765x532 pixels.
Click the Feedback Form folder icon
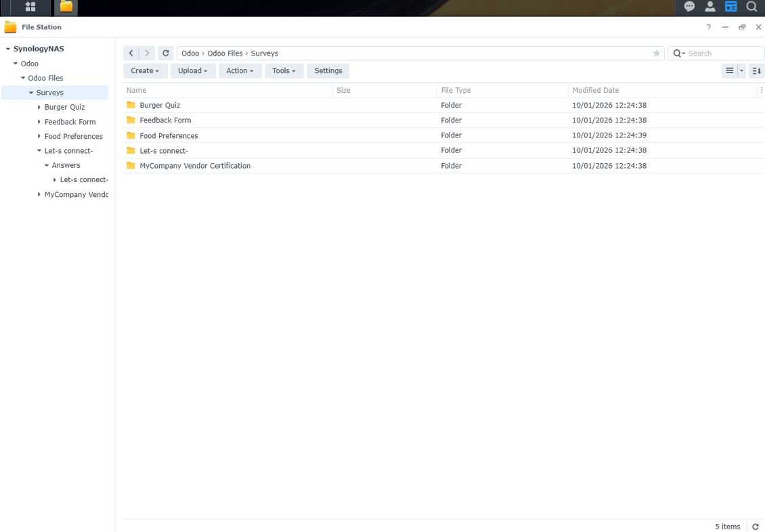coord(131,120)
